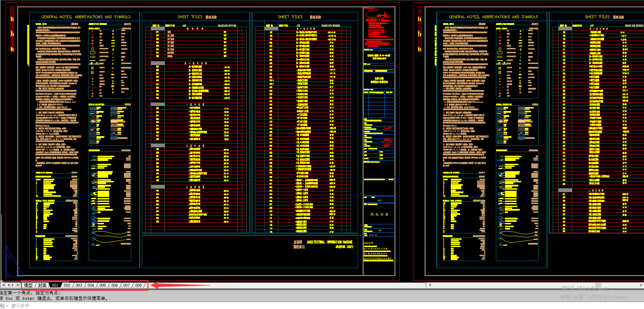
Task: Open the command line prompt icon
Action: click(2, 306)
